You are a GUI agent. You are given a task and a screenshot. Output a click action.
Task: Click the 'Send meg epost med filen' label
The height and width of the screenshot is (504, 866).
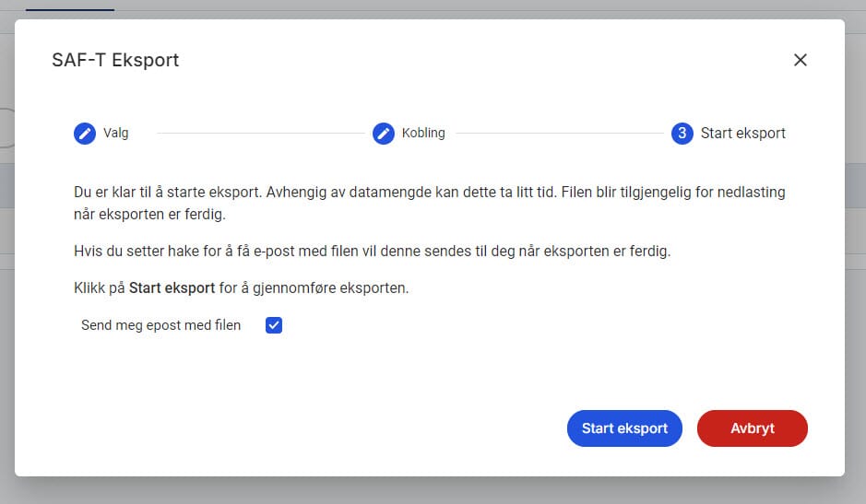tap(160, 325)
